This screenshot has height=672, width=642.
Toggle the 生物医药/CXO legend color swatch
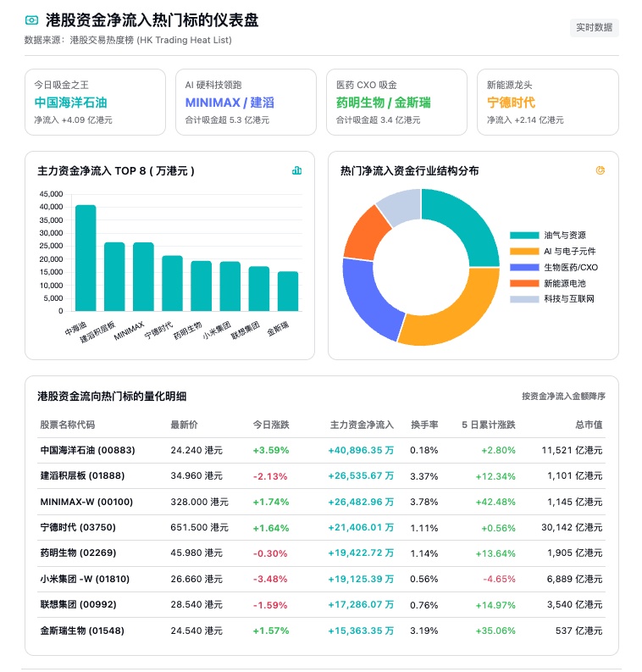[524, 267]
